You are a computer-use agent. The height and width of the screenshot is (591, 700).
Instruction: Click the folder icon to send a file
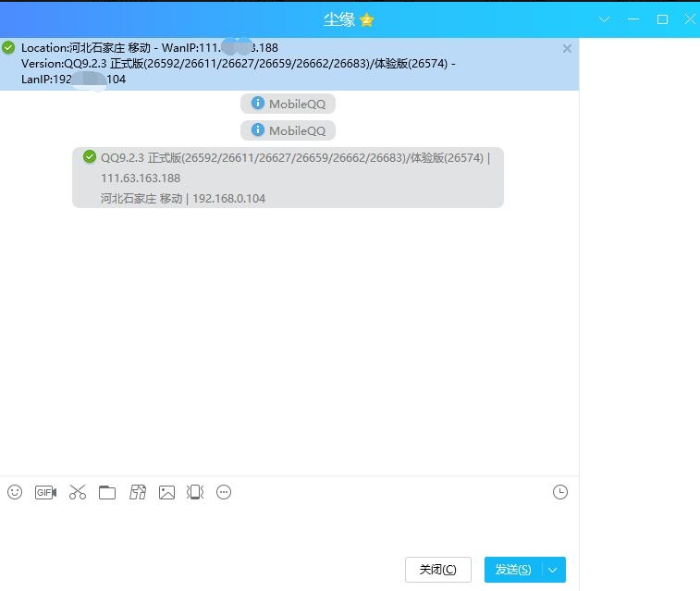(x=107, y=493)
